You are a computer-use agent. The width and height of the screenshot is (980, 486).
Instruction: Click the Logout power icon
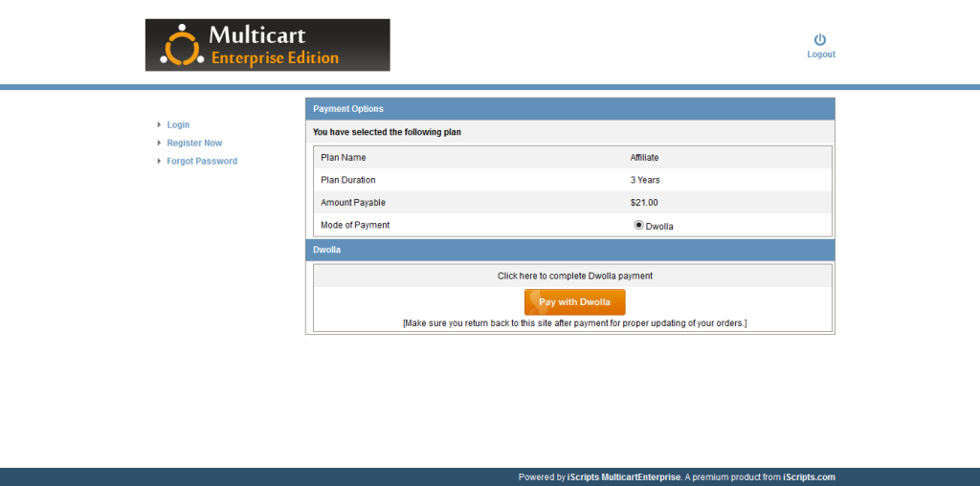point(820,39)
